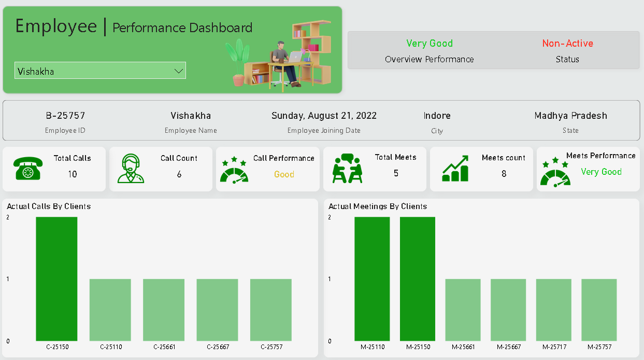
Task: Click the growth chart icon beside Meets count
Action: tap(455, 169)
